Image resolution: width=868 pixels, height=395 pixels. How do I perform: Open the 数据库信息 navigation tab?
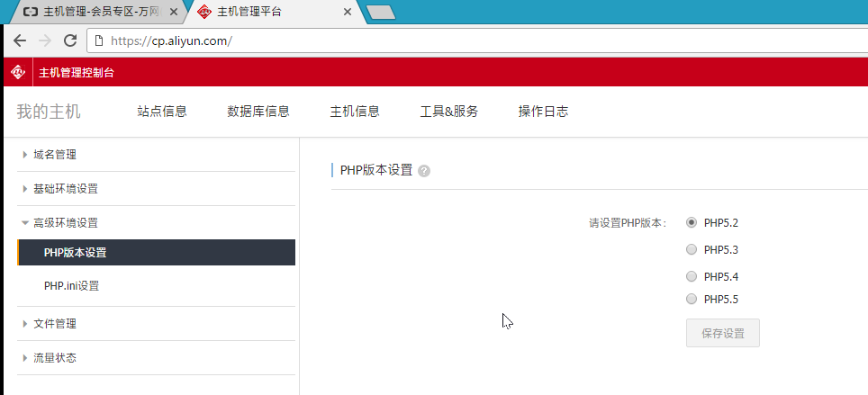click(258, 112)
